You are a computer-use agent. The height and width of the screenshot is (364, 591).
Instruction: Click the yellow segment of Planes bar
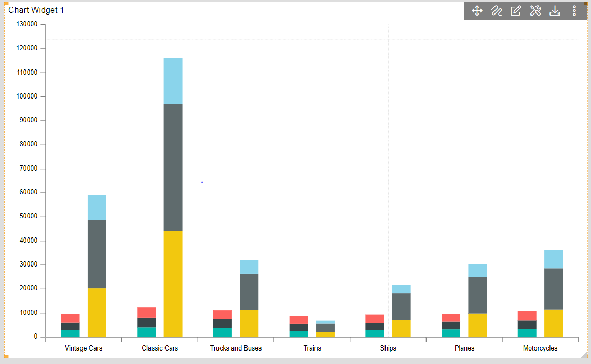tap(477, 325)
